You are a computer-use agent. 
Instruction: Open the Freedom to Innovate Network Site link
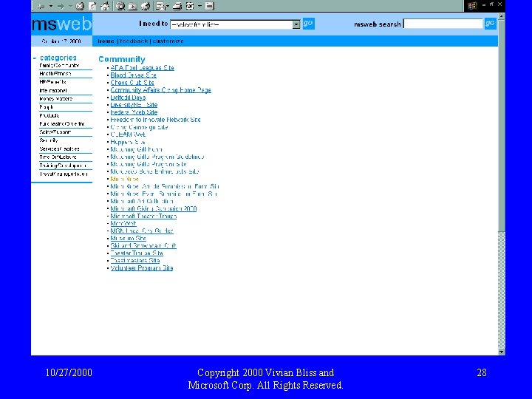(155, 120)
